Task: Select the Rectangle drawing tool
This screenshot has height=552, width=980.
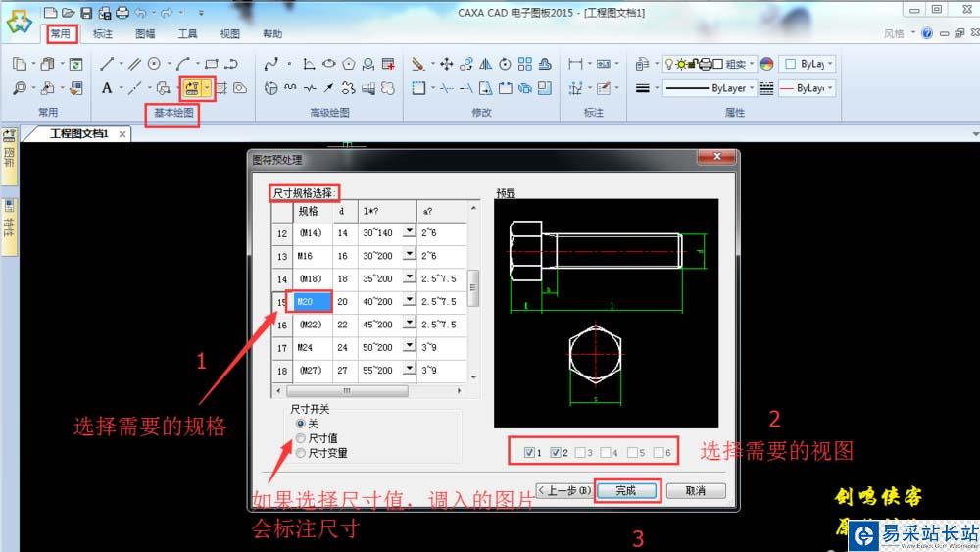Action: click(212, 63)
